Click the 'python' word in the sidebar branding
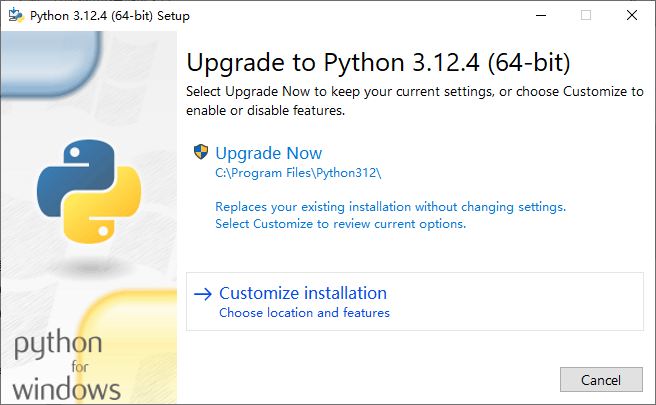The height and width of the screenshot is (405, 656). [x=56, y=346]
